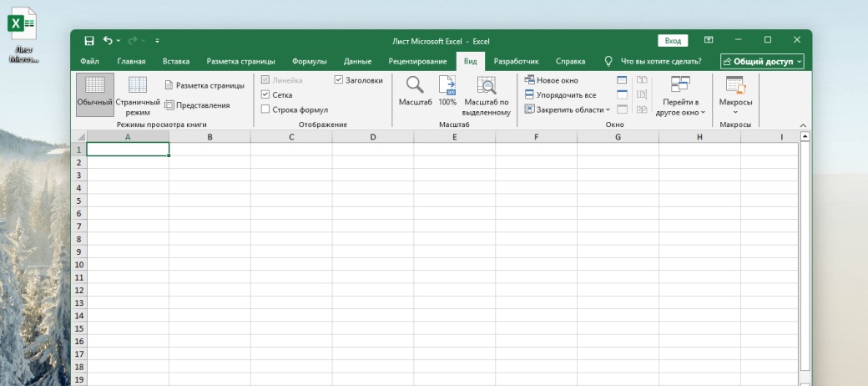Set zoom to 100%
Screen dimensions: 868x386
click(447, 85)
